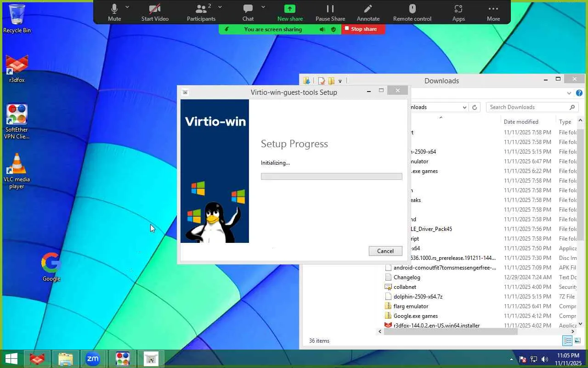
Task: Open the address bar history dropdown in Downloads
Action: pos(464,107)
